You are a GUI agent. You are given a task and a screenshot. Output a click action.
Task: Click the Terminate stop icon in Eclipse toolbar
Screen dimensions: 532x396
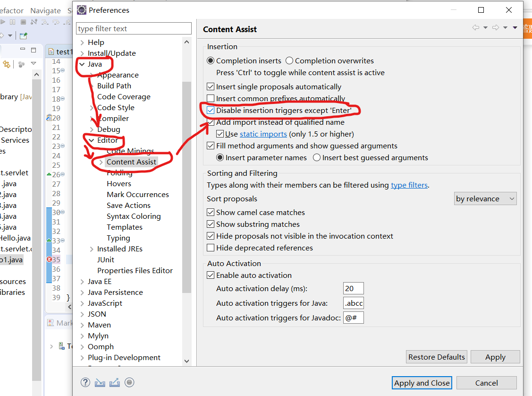tap(24, 22)
